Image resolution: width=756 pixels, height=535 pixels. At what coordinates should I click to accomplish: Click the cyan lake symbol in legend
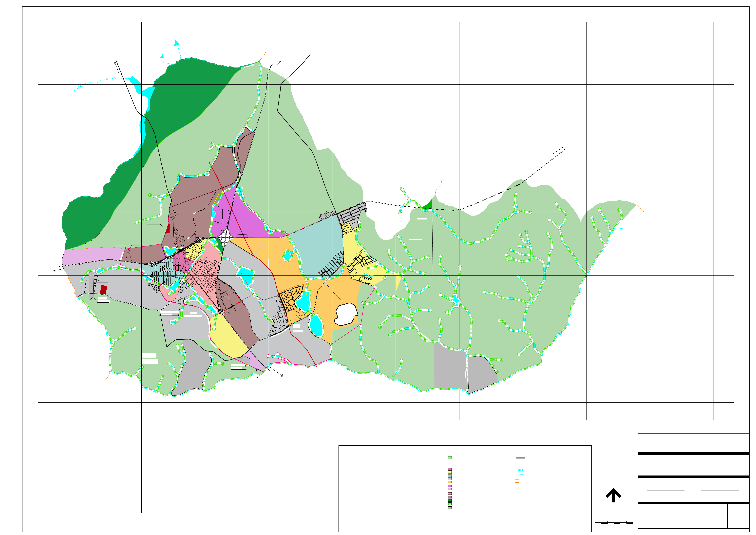521,470
